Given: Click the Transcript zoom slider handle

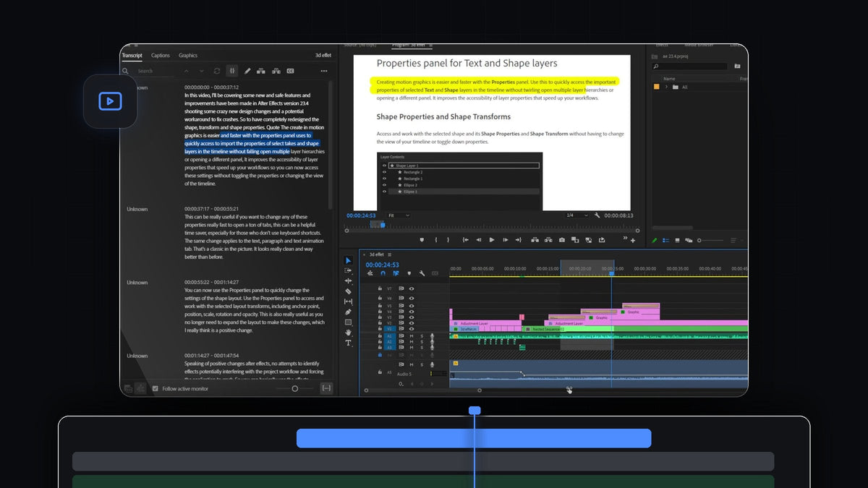Looking at the screenshot, I should [294, 388].
